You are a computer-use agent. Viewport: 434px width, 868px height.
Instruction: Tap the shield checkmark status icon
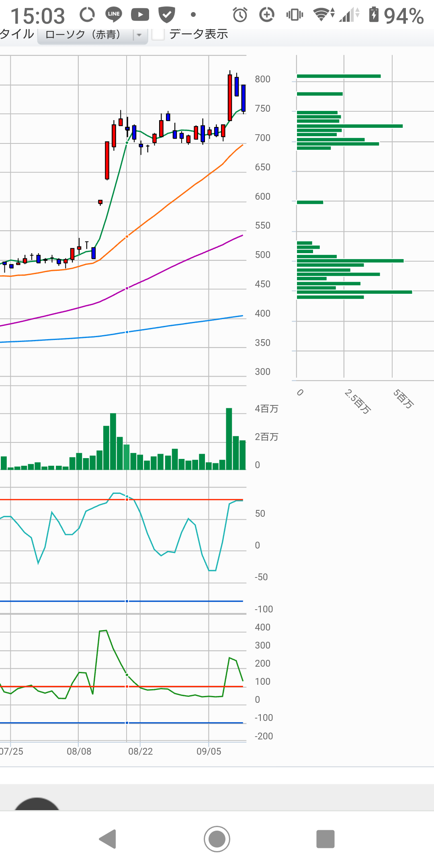point(166,15)
